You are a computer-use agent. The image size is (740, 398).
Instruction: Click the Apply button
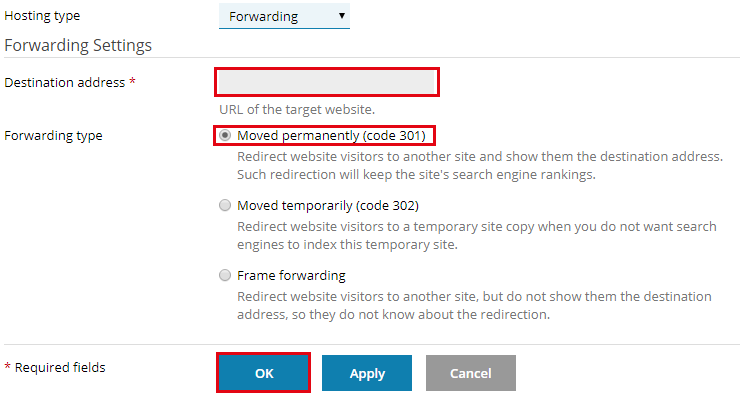click(x=367, y=373)
